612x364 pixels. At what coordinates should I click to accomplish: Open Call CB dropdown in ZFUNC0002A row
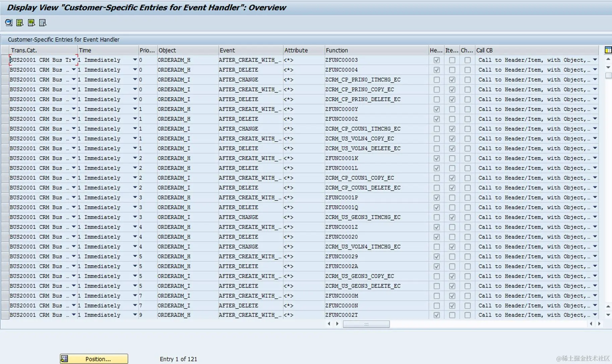[x=595, y=266]
